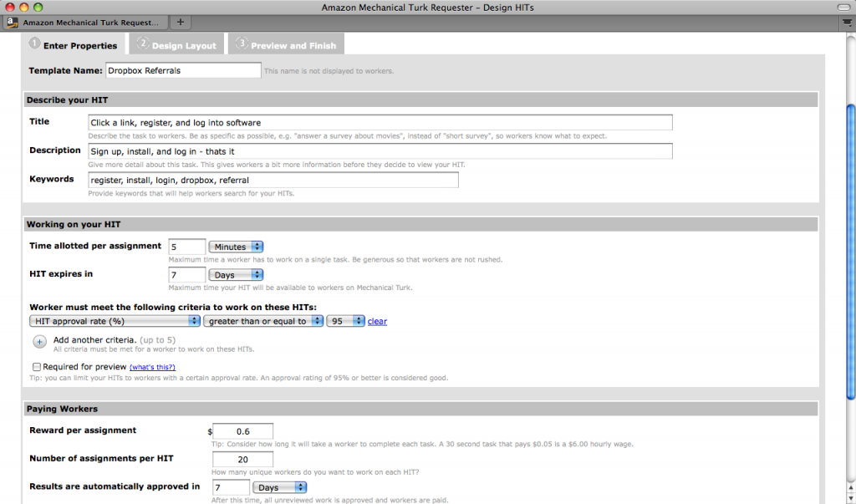Open the HIT expires in Days dropdown

(236, 275)
